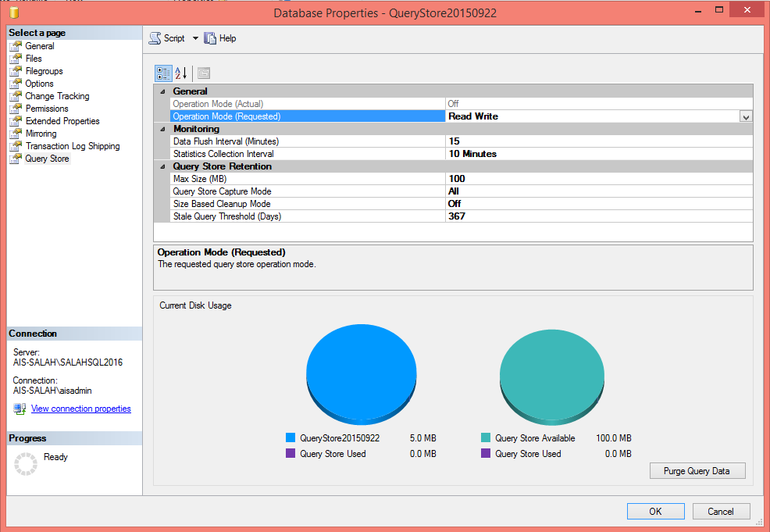Viewport: 770px width, 532px height.
Task: Switch to Alphabetical sorting of properties
Action: click(180, 73)
